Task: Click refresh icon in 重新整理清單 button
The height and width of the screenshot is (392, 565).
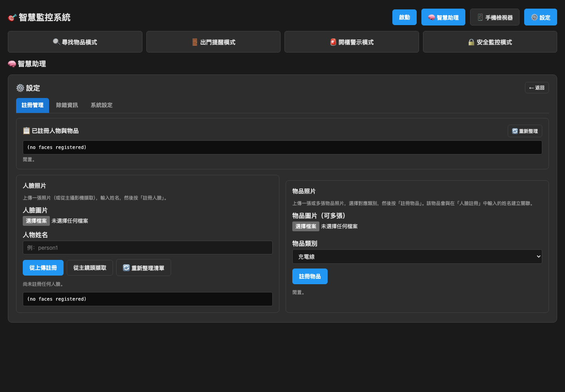Action: pos(126,268)
